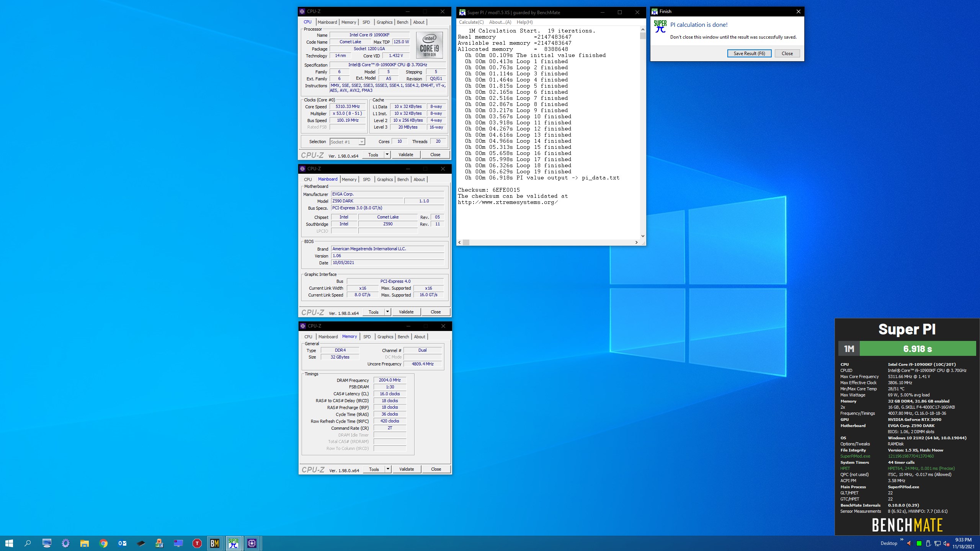Click Validate in the Mainboard CPU-Z window
Screen dimensions: 980x551
(406, 312)
